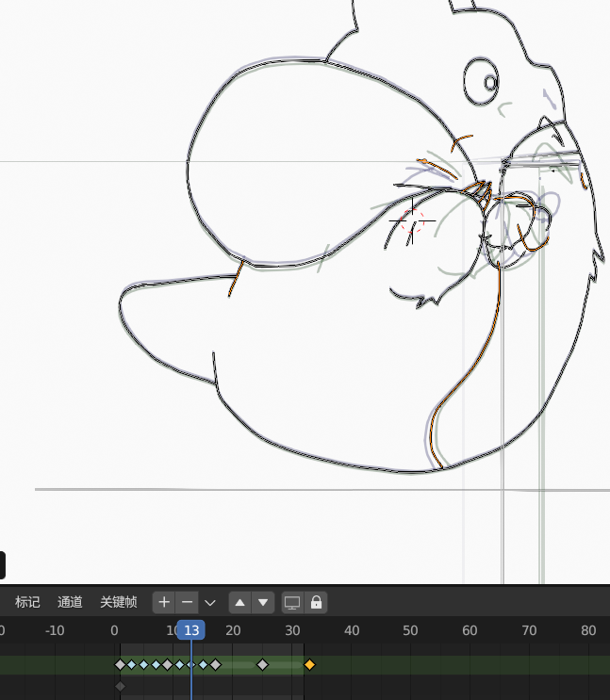610x700 pixels.
Task: Select the dark keyframe diamond in the lower channel row
Action: click(121, 686)
